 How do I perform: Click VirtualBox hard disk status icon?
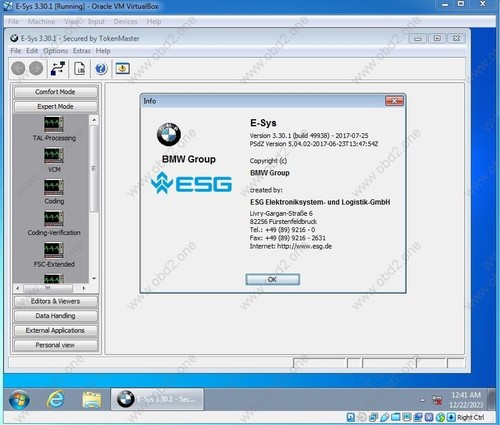(351, 417)
